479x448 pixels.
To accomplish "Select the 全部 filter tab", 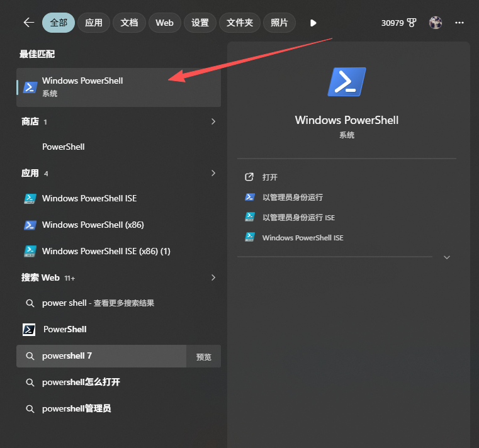I will [x=59, y=23].
